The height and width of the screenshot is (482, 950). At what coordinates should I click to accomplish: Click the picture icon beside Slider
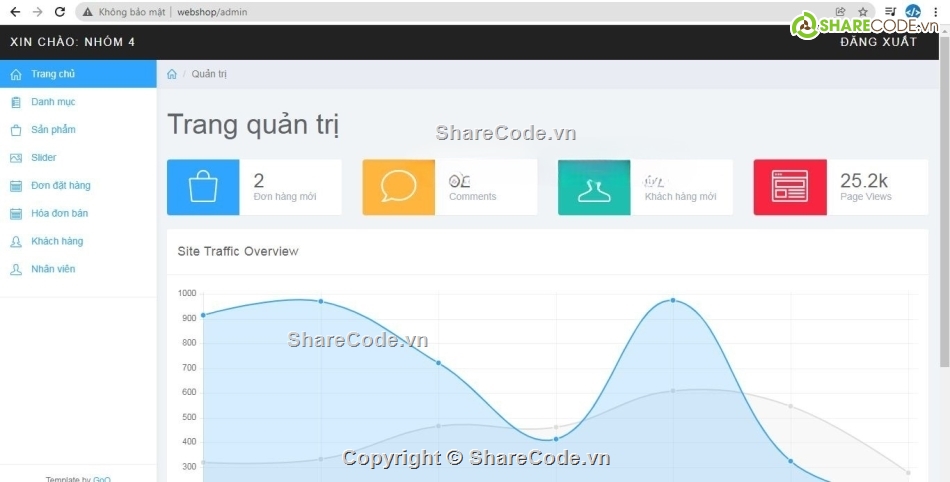pos(16,158)
